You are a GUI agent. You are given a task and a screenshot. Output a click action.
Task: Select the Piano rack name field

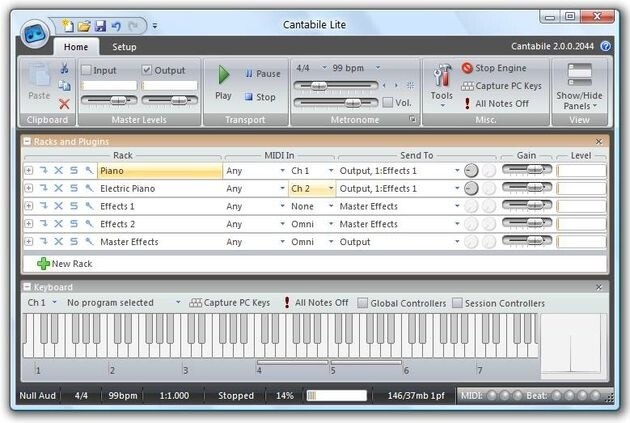[160, 171]
